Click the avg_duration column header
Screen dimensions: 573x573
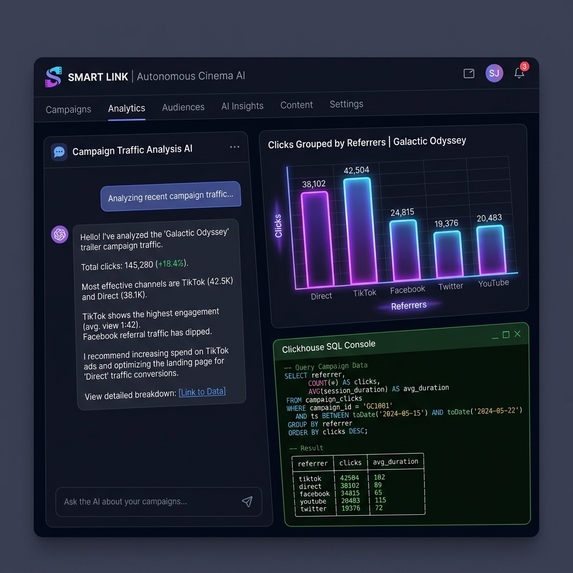[395, 462]
